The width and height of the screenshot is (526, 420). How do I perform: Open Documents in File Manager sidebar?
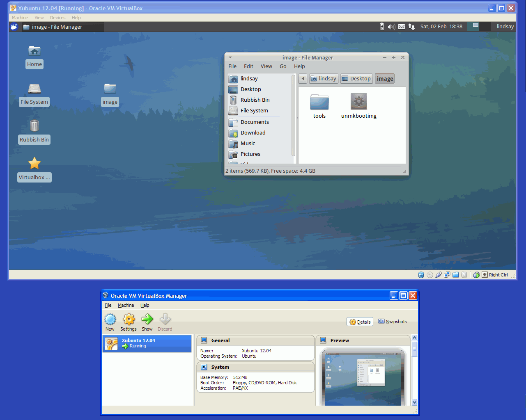260,122
